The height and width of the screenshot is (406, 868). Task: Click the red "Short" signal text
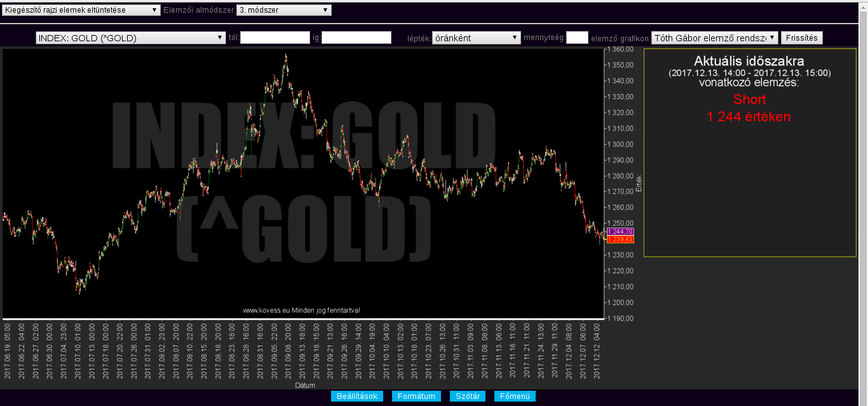[x=749, y=100]
